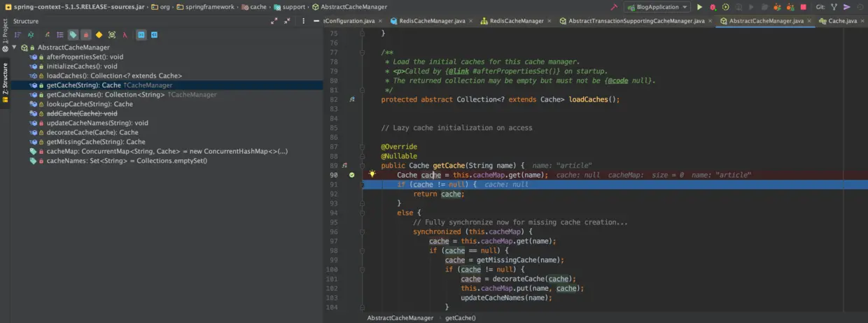Image resolution: width=868 pixels, height=323 pixels.
Task: Toggle Show Lambdas icon
Action: 125,34
